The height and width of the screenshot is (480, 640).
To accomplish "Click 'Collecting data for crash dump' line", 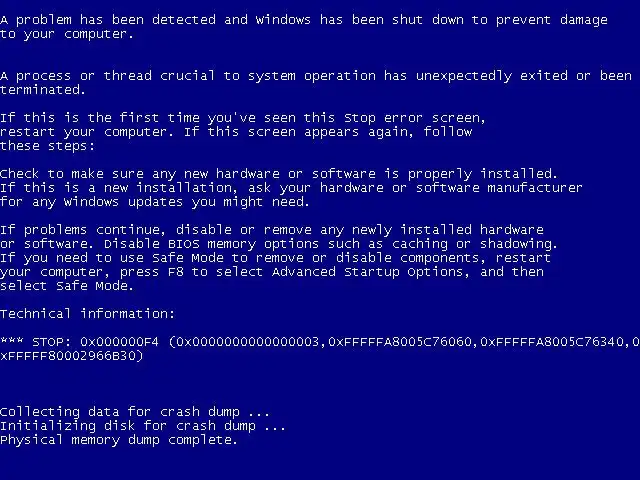I will [x=135, y=412].
